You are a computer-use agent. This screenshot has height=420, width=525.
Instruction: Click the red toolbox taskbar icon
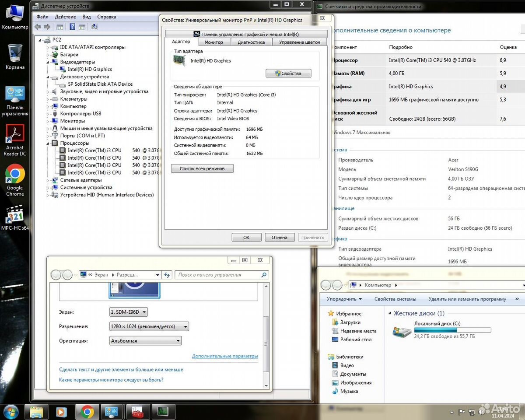coord(137,412)
